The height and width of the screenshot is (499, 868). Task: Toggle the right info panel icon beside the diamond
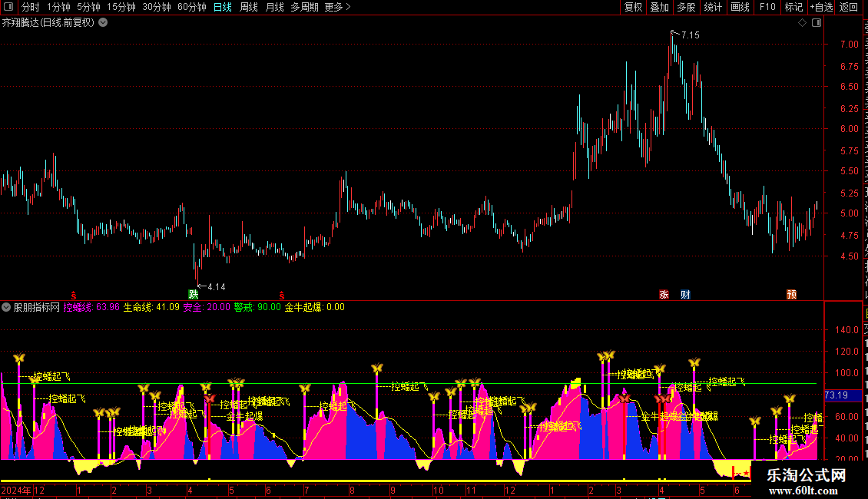pyautogui.click(x=817, y=23)
